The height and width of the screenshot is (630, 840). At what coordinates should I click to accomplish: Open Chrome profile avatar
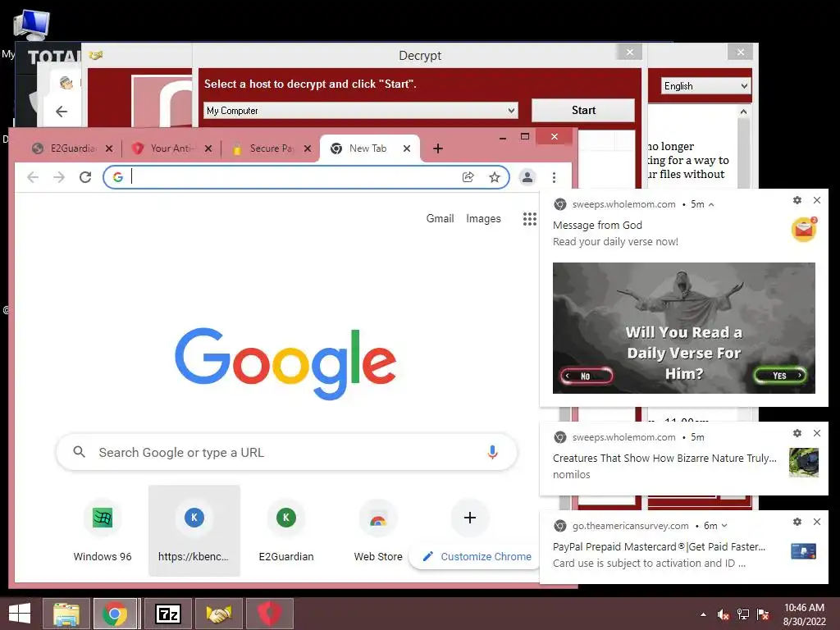(x=527, y=177)
